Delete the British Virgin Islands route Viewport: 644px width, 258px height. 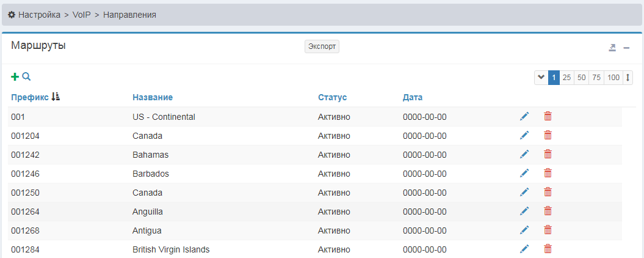pyautogui.click(x=548, y=249)
